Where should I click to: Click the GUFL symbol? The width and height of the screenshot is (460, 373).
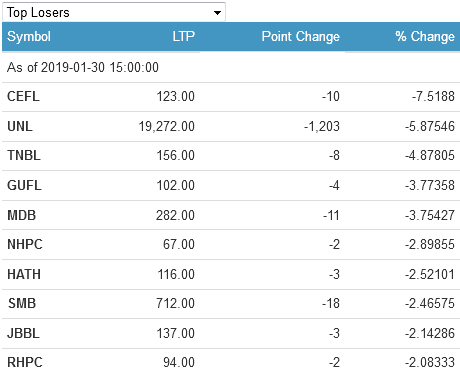coord(24,186)
